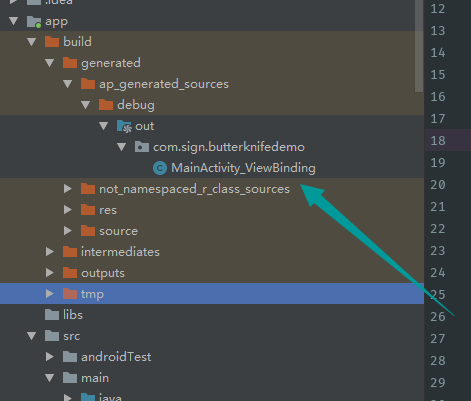Select the ap_generated_sources label
471x401 pixels.
[x=164, y=84]
